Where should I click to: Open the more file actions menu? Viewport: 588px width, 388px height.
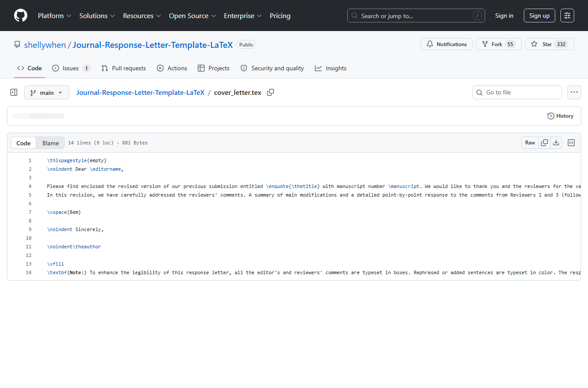(574, 92)
